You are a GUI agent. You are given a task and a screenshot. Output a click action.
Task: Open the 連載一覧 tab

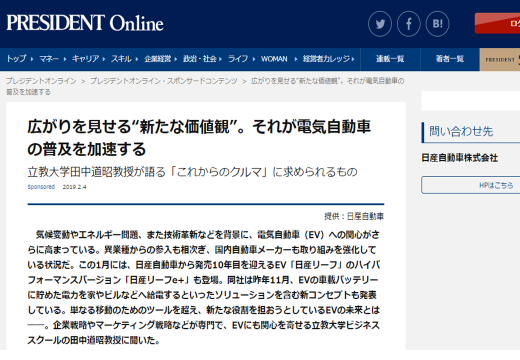pos(390,59)
